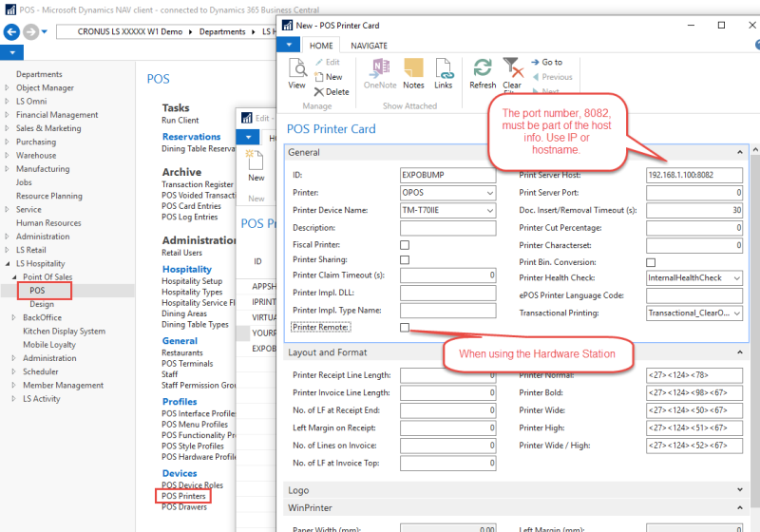
Task: Delete the printer card record
Action: click(332, 91)
